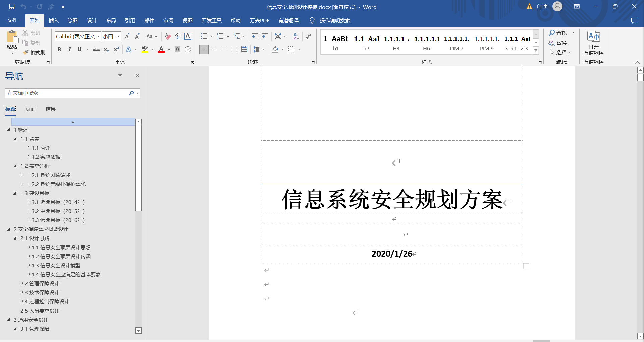Switch navigation to 页面 tab
This screenshot has height=342, width=644.
point(31,109)
